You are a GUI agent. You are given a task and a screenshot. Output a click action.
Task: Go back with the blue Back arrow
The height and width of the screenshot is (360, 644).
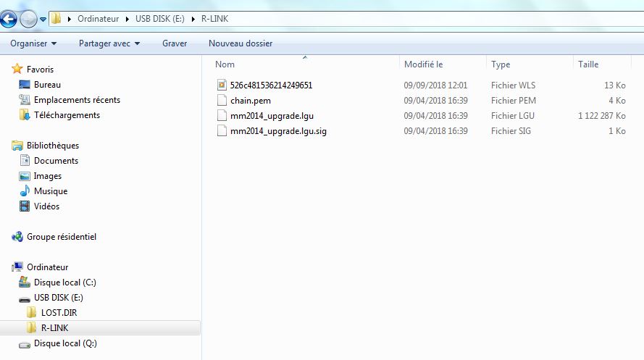point(8,19)
